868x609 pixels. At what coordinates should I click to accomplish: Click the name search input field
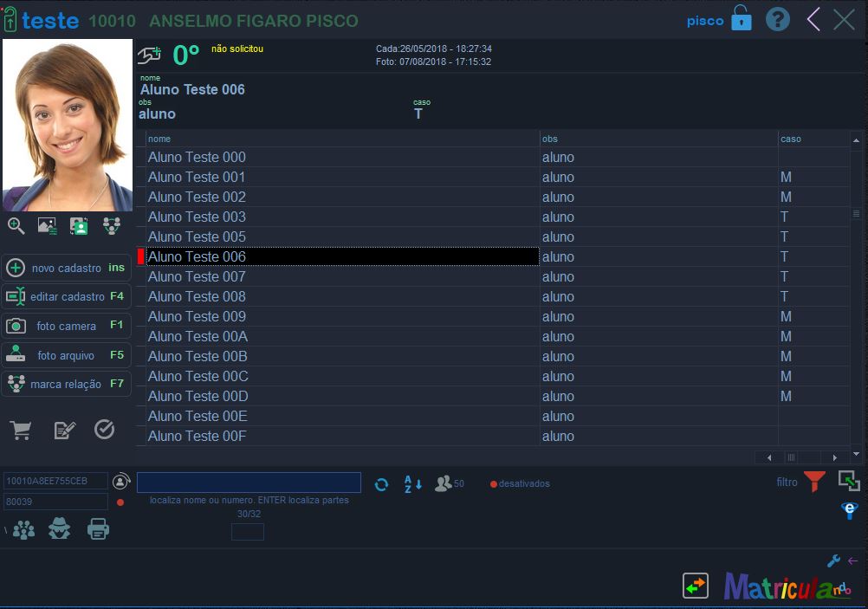[x=249, y=483]
